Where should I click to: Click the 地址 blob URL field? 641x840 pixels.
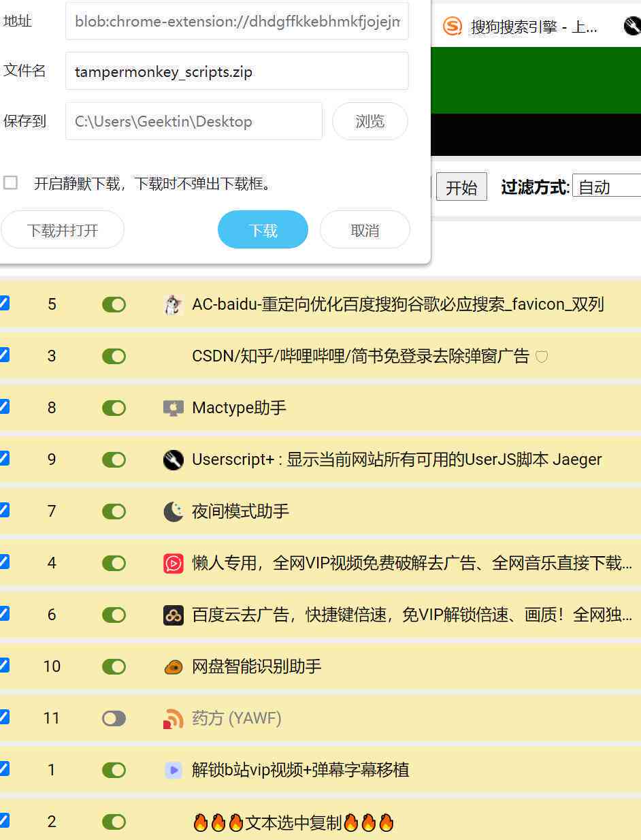tap(237, 21)
